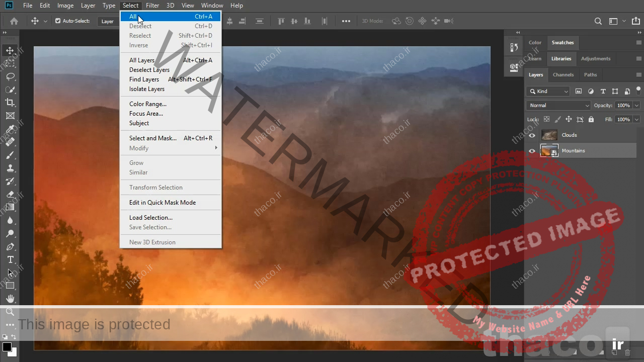Image resolution: width=644 pixels, height=362 pixels.
Task: Hide the Mountains layer
Action: coord(532,151)
